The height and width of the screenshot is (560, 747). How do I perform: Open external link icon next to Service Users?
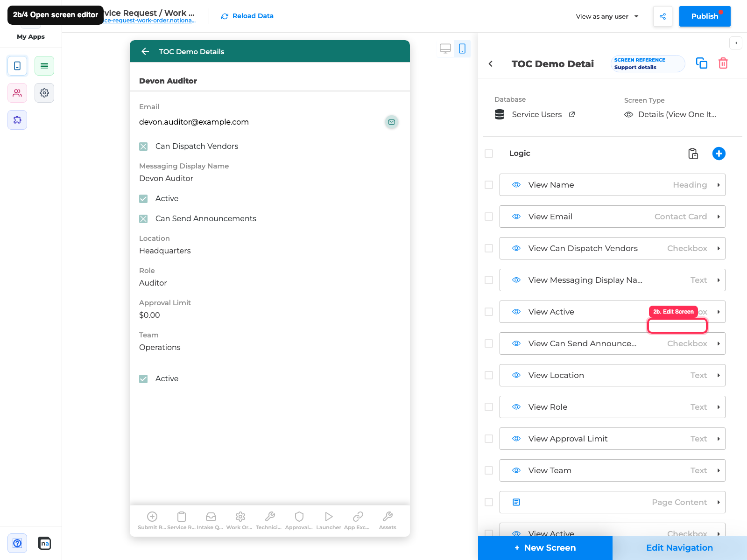(x=572, y=114)
